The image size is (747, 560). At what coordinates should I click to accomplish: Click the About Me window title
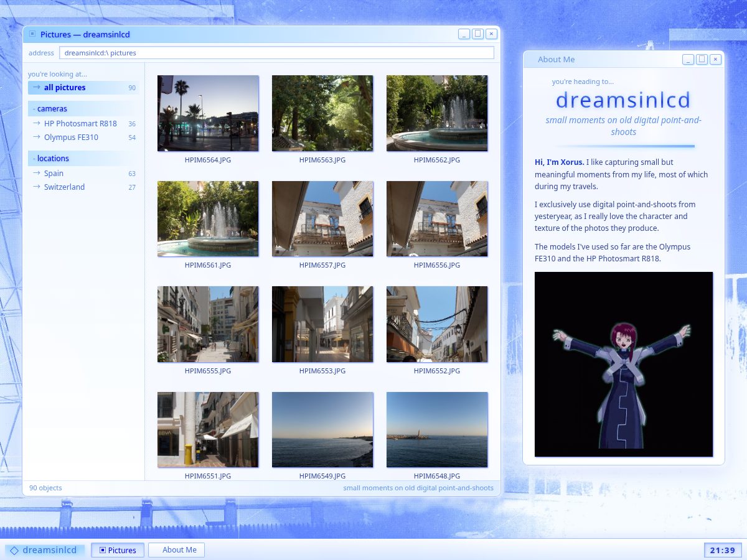coord(556,60)
